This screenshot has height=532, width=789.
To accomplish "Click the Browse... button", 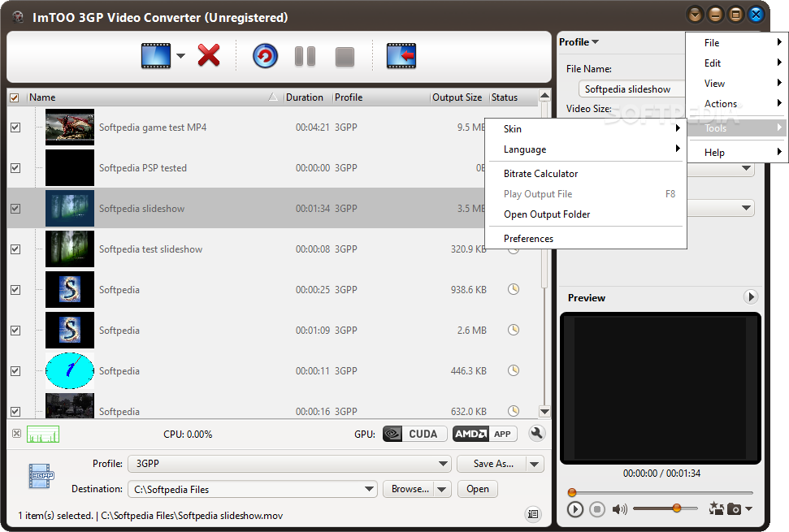I will coord(410,489).
